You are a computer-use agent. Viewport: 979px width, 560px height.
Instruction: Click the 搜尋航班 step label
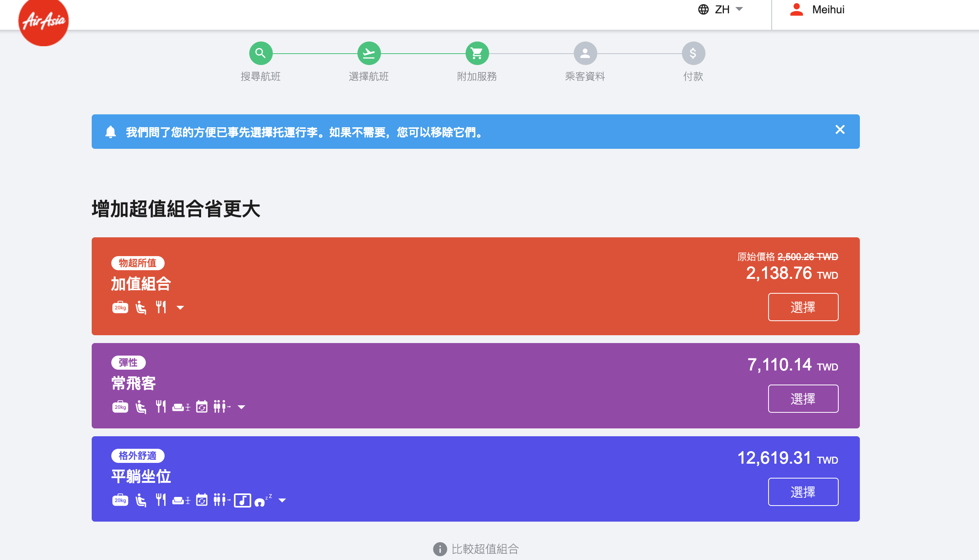coord(261,76)
